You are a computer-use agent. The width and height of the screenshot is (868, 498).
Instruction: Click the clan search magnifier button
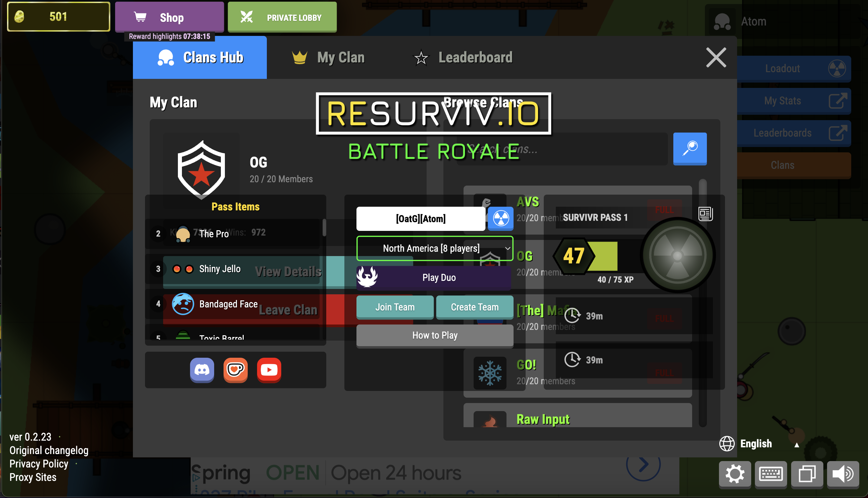[x=689, y=149]
